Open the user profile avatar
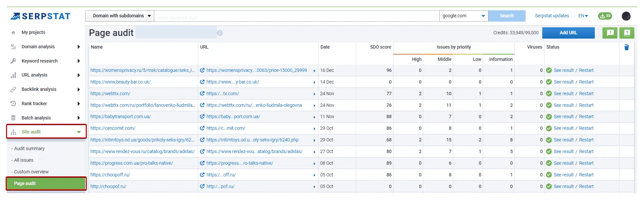The height and width of the screenshot is (200, 644). pos(626,16)
